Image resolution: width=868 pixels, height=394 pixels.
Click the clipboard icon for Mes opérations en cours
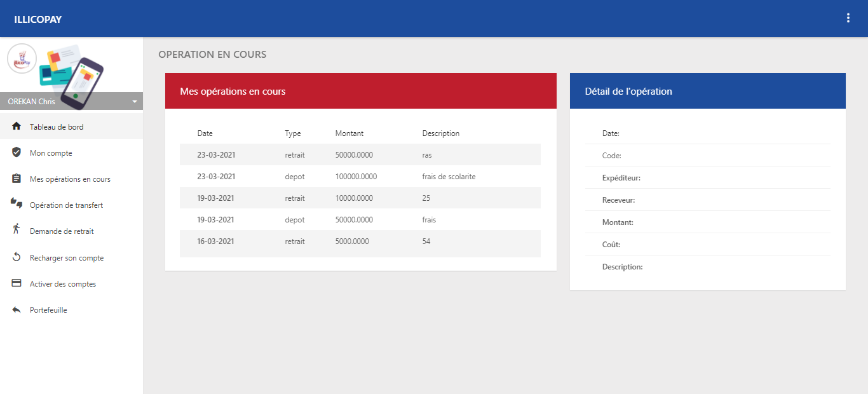17,179
